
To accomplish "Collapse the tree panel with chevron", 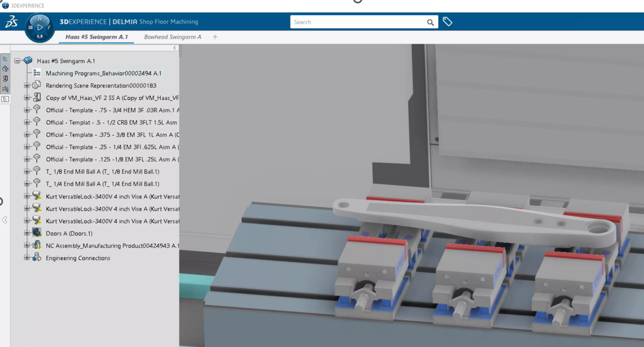I will [x=174, y=48].
